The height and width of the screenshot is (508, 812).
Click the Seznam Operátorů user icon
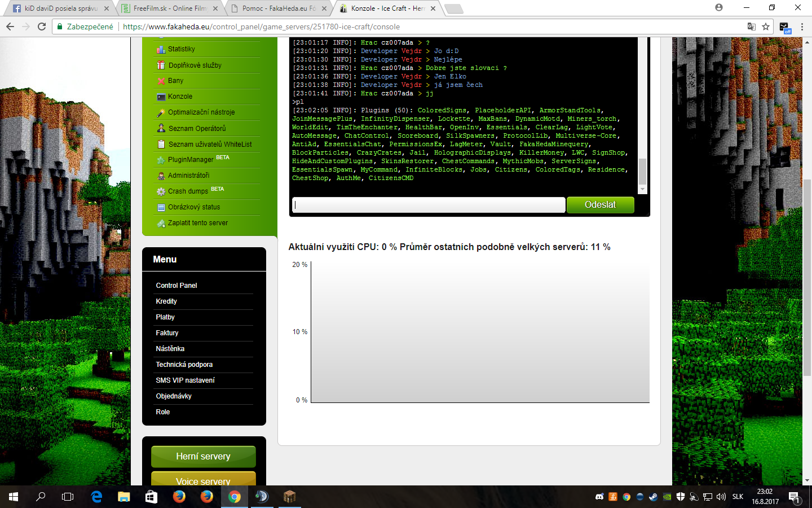tap(161, 128)
